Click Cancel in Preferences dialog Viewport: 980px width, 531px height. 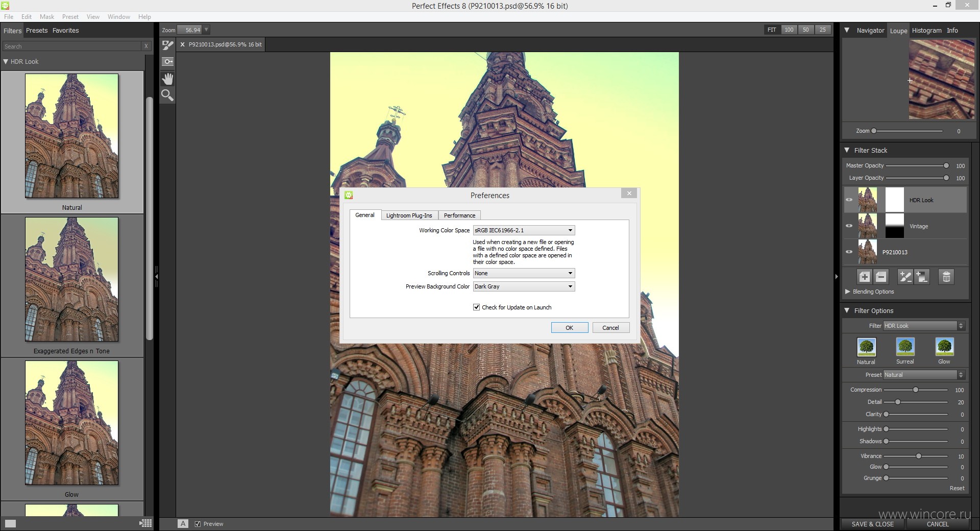pos(610,328)
